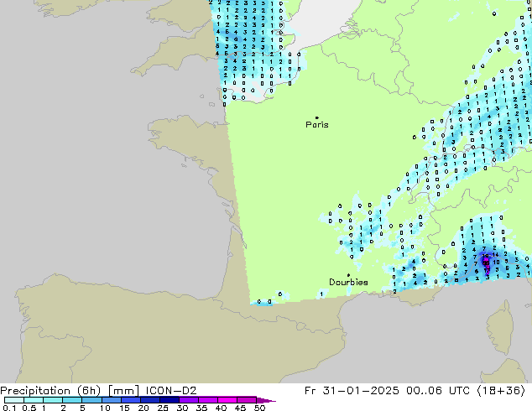Pick legend color between 1 and 2
This screenshot has height=411, width=532.
[x=53, y=400]
